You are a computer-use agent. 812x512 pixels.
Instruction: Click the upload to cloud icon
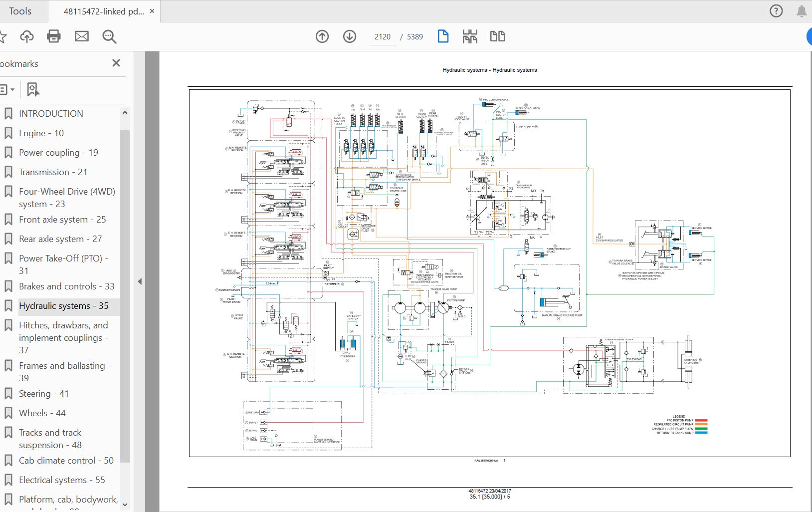point(27,36)
